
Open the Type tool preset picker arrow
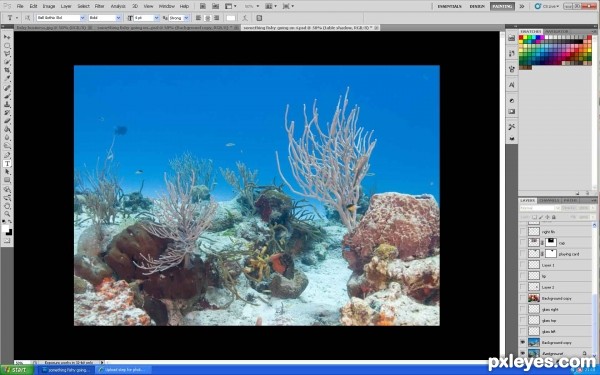click(x=16, y=18)
